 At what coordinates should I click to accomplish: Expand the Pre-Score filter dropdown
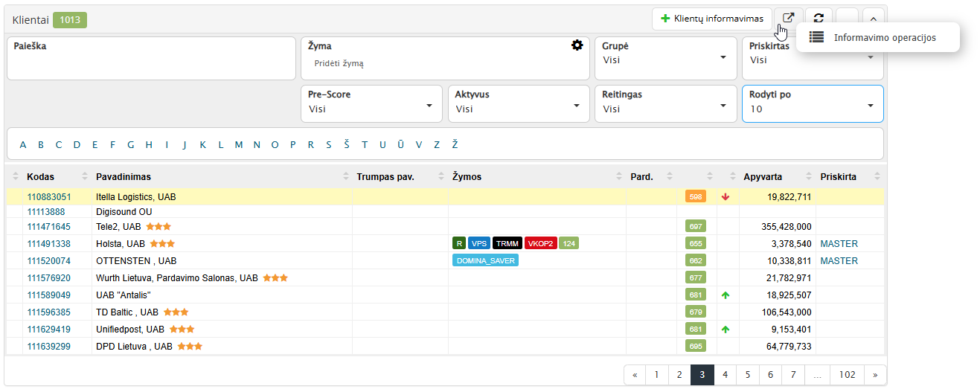[x=371, y=103]
